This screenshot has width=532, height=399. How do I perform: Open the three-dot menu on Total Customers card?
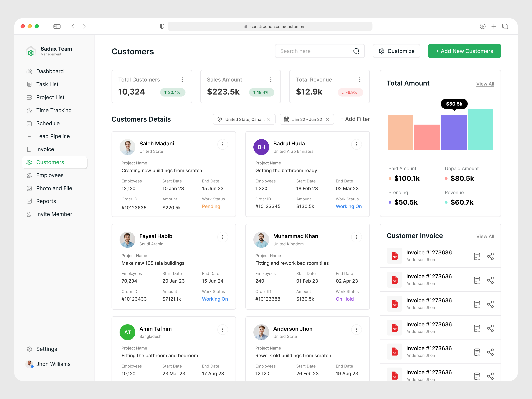coord(182,80)
